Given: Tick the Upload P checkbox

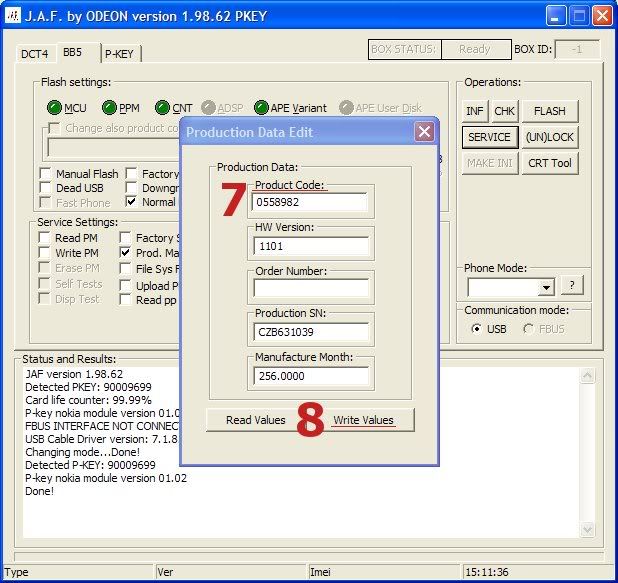Looking at the screenshot, I should (125, 285).
